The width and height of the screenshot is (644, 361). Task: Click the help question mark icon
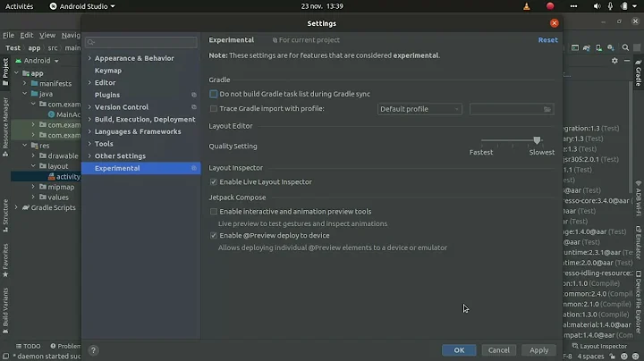93,350
